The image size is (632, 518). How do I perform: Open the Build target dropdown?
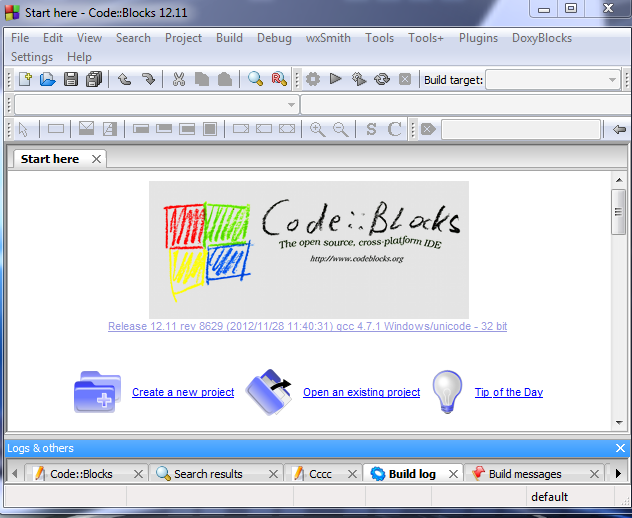[552, 80]
